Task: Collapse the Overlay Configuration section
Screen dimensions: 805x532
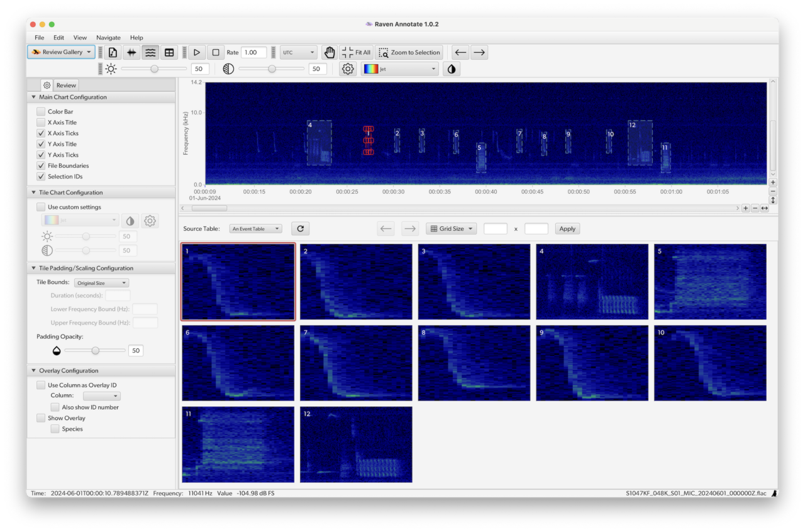Action: click(x=33, y=371)
